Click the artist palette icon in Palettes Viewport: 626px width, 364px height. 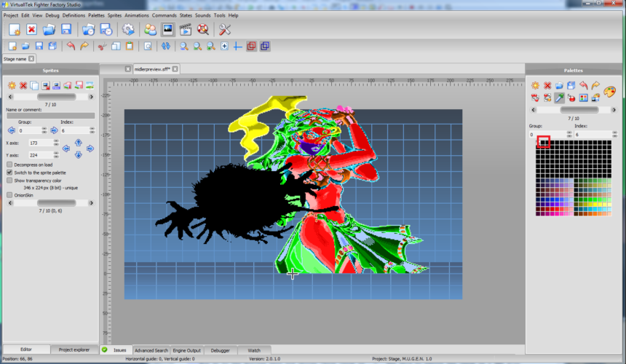coord(609,91)
